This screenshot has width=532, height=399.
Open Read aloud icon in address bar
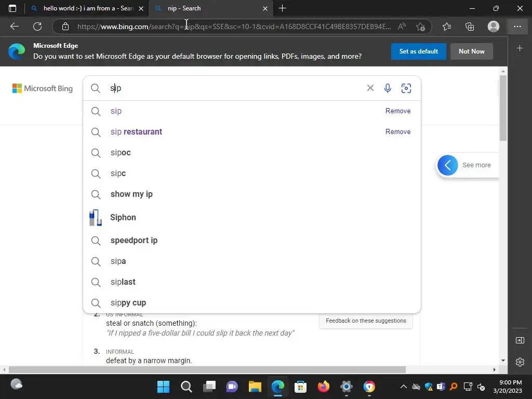pos(402,26)
